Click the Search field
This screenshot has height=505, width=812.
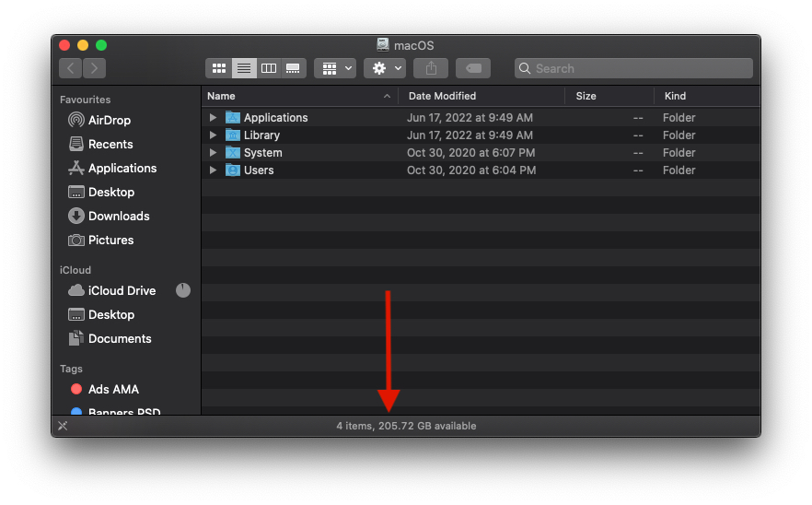pos(633,68)
